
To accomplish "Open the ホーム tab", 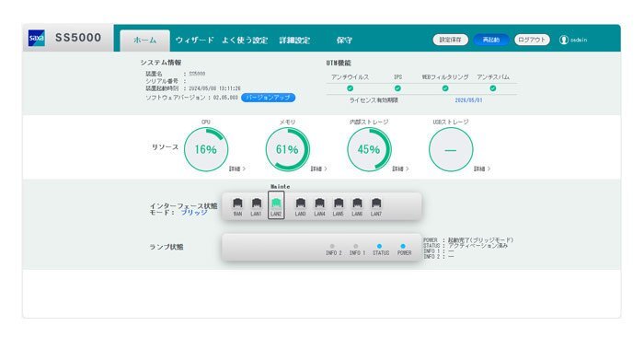I will tap(144, 41).
